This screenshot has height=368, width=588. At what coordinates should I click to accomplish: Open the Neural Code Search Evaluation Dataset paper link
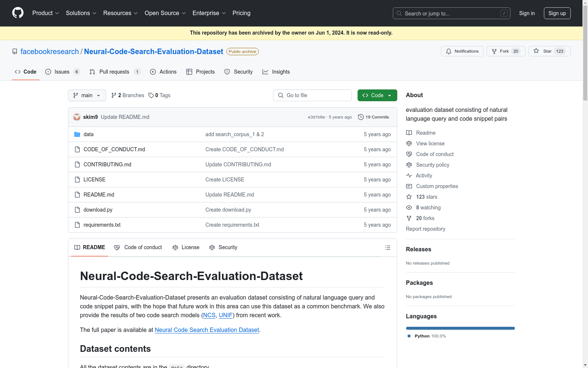click(x=207, y=330)
